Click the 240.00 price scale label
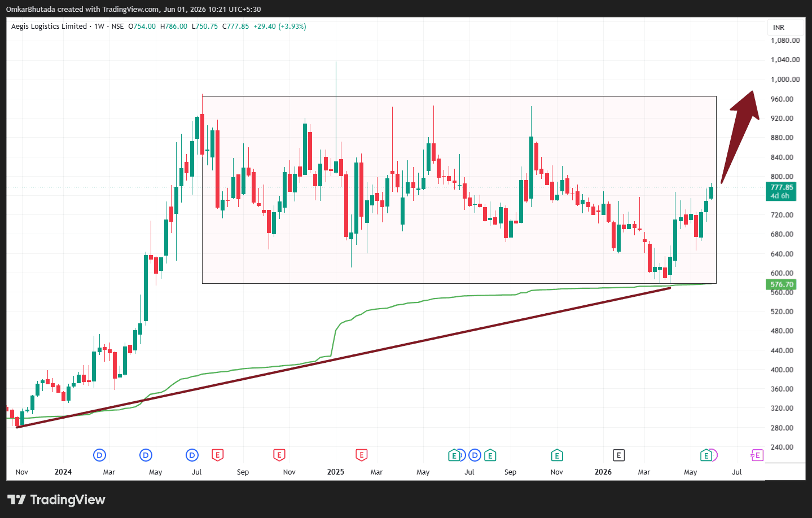The height and width of the screenshot is (518, 812). [x=782, y=447]
